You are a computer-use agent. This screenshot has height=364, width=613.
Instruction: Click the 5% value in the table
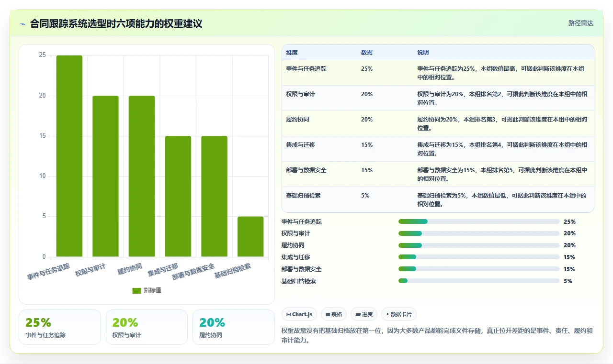[x=365, y=196]
